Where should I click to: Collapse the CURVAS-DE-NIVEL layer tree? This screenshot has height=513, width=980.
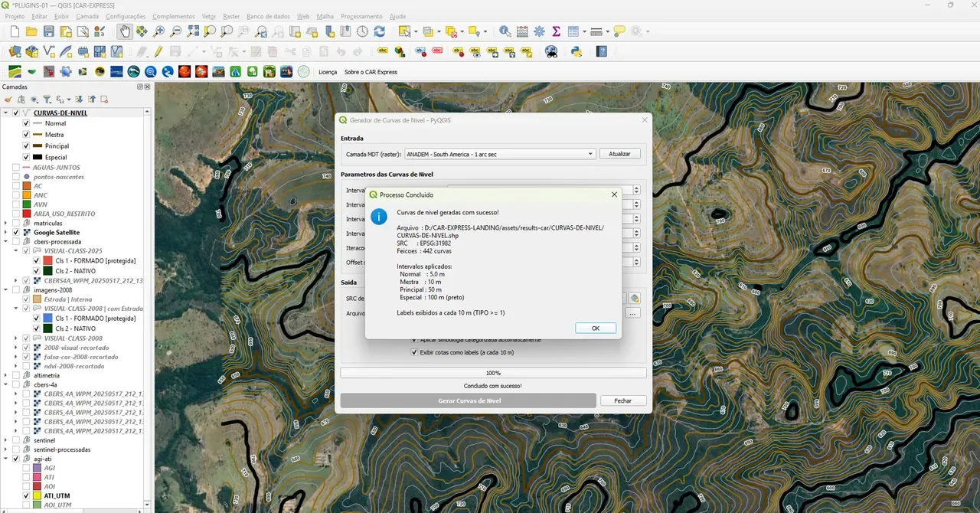click(6, 113)
